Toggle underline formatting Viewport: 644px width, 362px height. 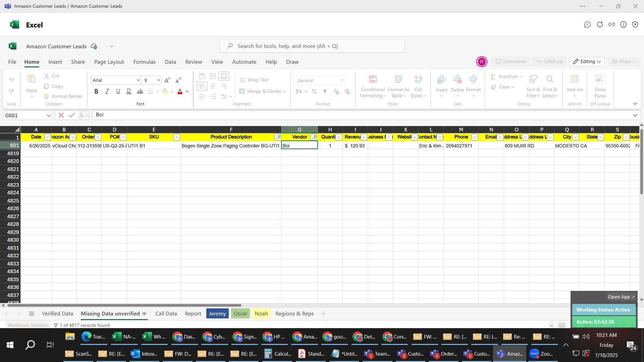[118, 91]
